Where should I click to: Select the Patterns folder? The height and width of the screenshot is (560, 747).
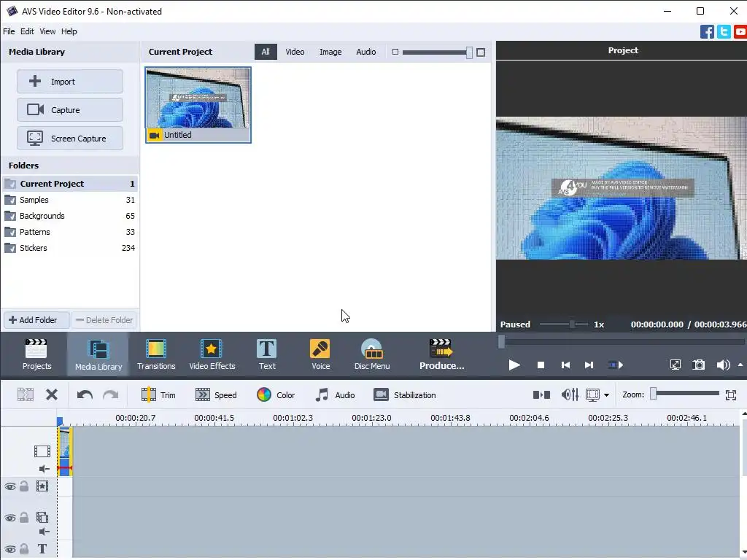tap(69, 232)
